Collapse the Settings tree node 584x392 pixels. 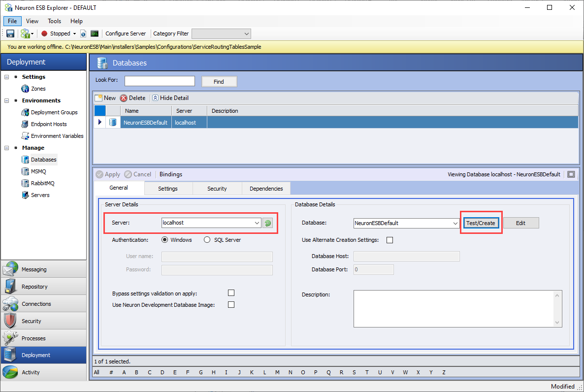pos(7,77)
